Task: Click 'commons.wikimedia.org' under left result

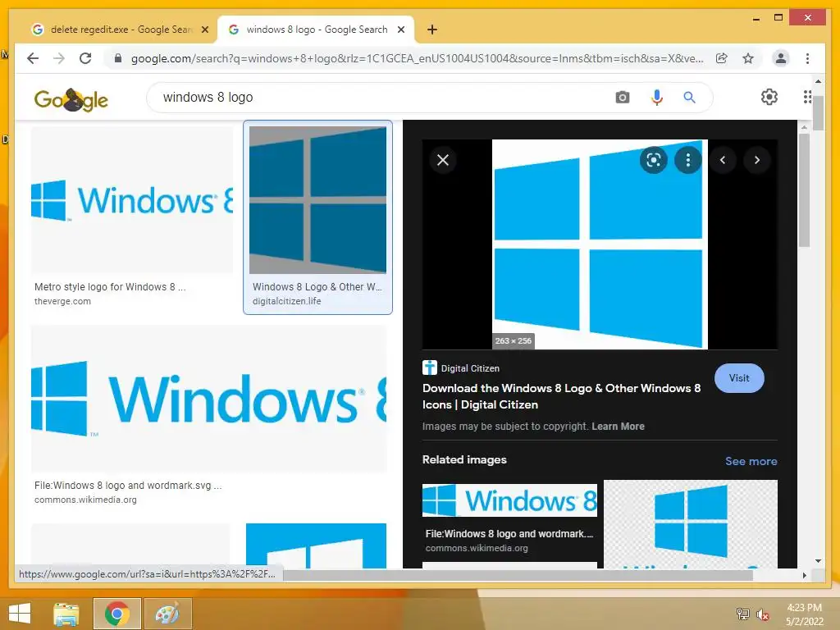Action: coord(85,500)
